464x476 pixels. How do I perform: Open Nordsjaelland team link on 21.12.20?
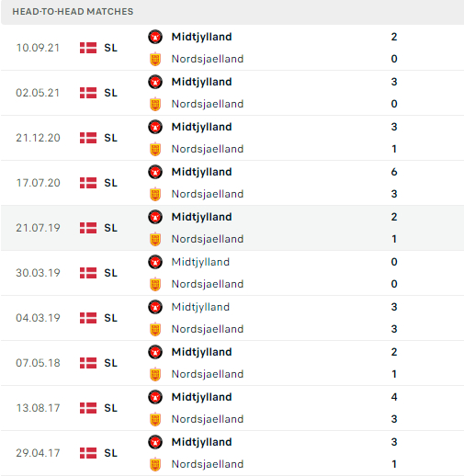208,149
